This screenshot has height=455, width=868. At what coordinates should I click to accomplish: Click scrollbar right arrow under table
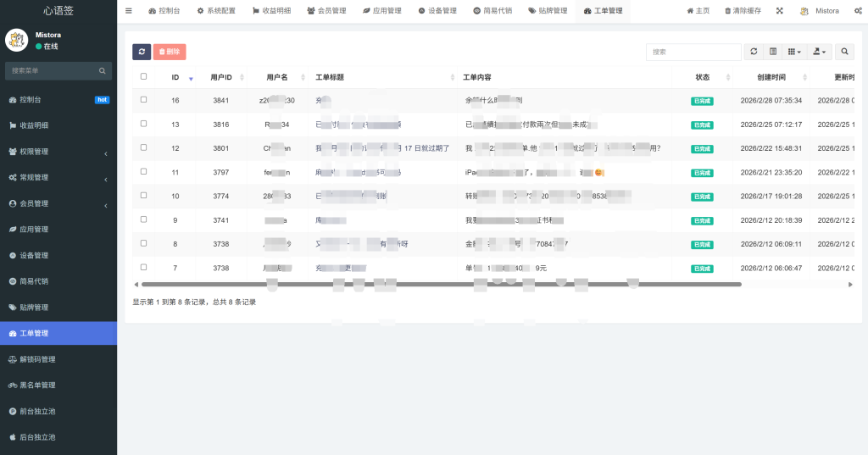tap(850, 285)
